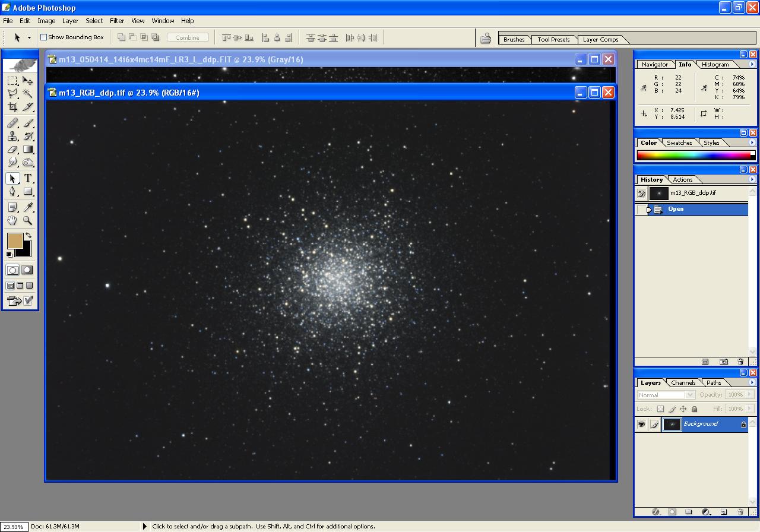Enable Show Bounding Box checkbox
This screenshot has width=760, height=532.
pos(43,37)
